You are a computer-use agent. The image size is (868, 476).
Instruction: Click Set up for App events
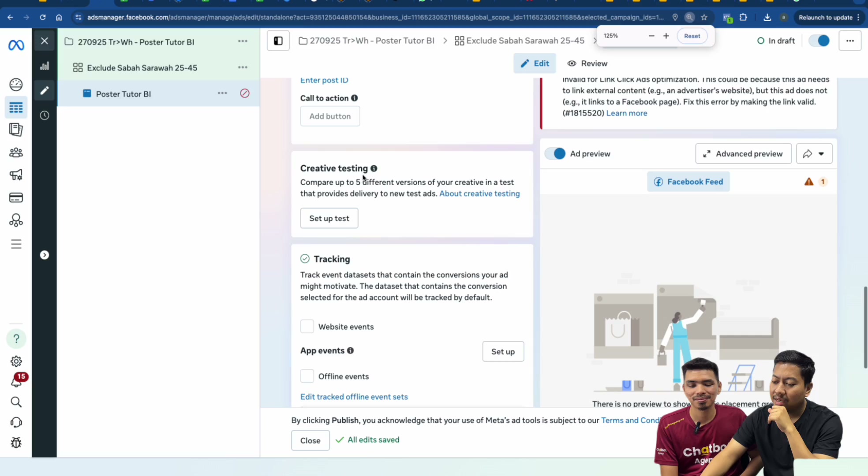[503, 352]
